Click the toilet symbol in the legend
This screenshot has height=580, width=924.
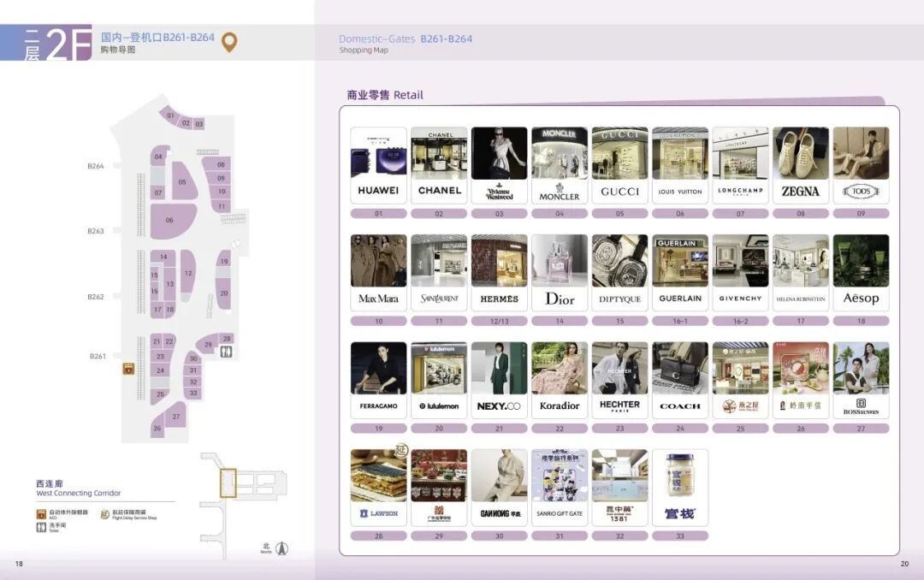tap(41, 527)
